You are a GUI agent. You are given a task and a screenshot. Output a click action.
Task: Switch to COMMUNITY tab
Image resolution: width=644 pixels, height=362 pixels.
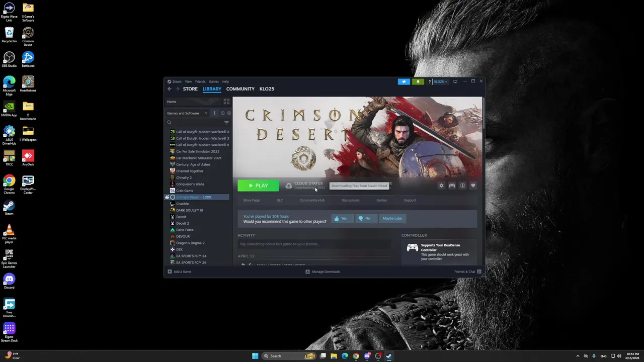pos(240,89)
